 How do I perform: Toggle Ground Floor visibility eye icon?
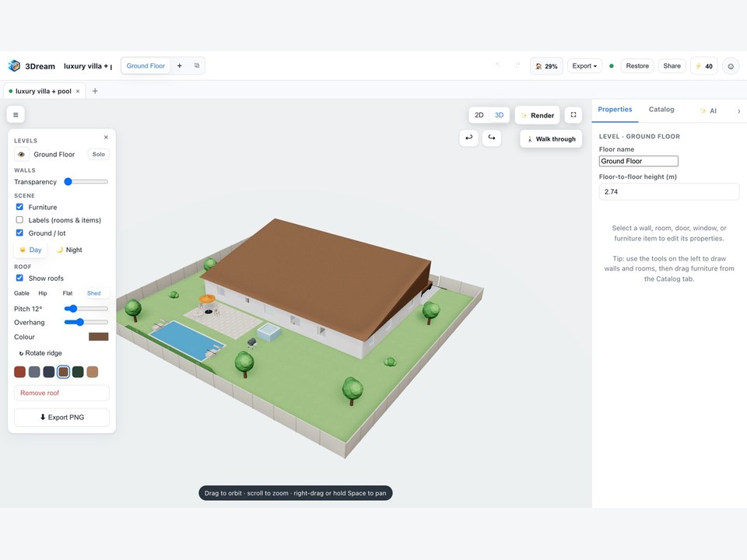(22, 154)
